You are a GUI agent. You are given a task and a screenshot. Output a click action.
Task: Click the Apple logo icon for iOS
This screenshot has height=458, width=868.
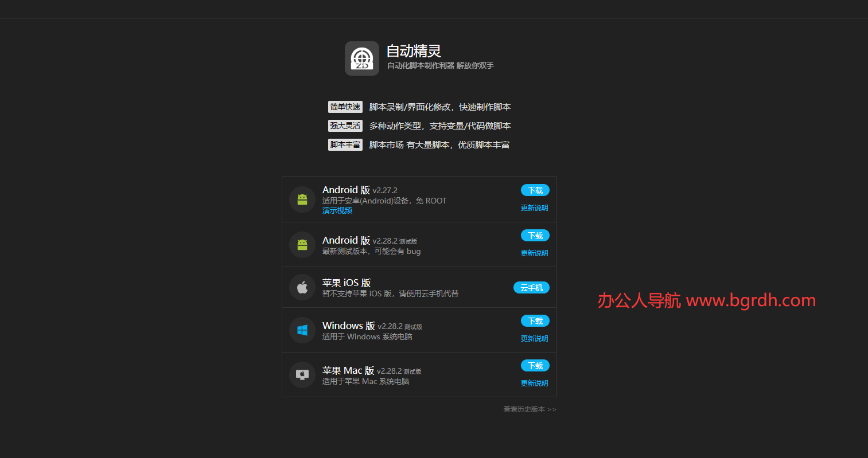click(x=302, y=287)
